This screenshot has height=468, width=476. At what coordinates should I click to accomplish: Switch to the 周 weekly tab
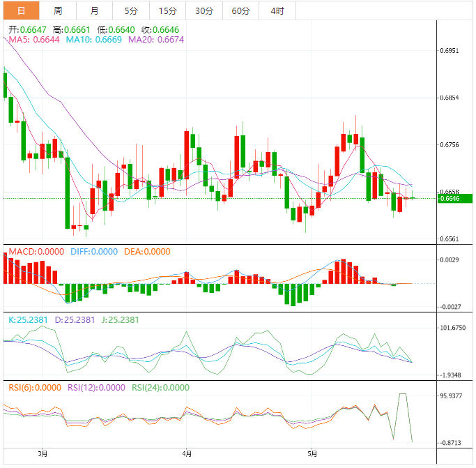pyautogui.click(x=58, y=10)
